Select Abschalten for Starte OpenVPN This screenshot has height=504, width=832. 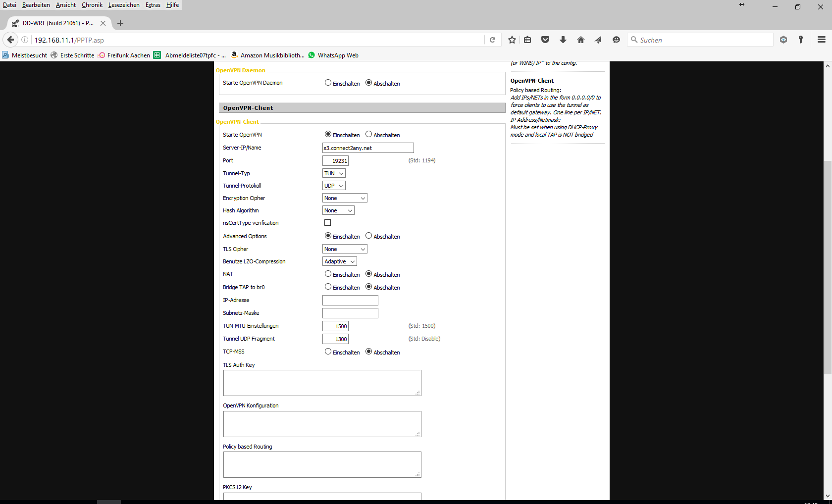tap(368, 134)
